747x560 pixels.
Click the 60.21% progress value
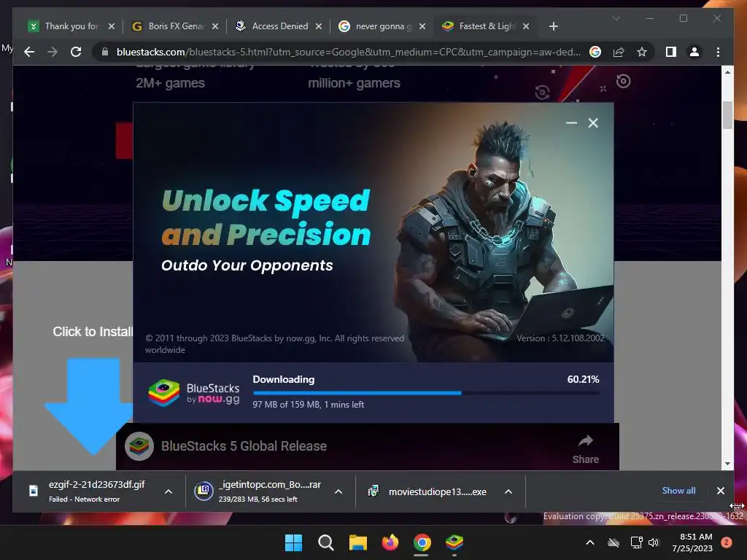[583, 379]
